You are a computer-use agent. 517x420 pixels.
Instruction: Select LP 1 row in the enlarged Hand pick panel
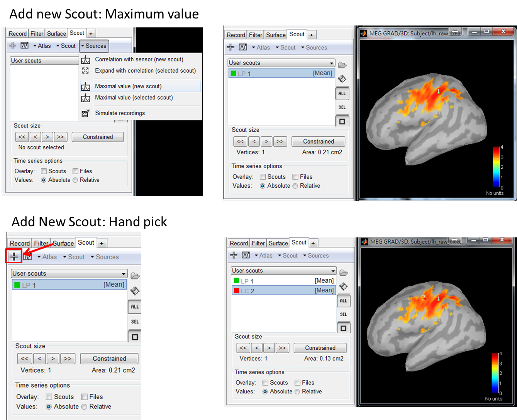click(69, 285)
